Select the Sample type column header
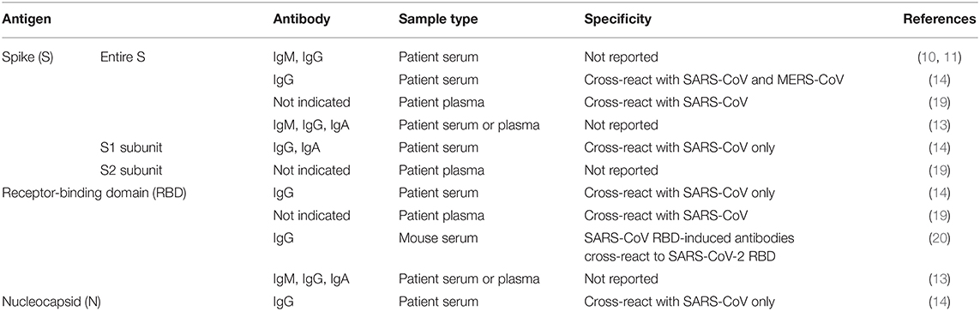Image resolution: width=980 pixels, height=311 pixels. point(438,19)
